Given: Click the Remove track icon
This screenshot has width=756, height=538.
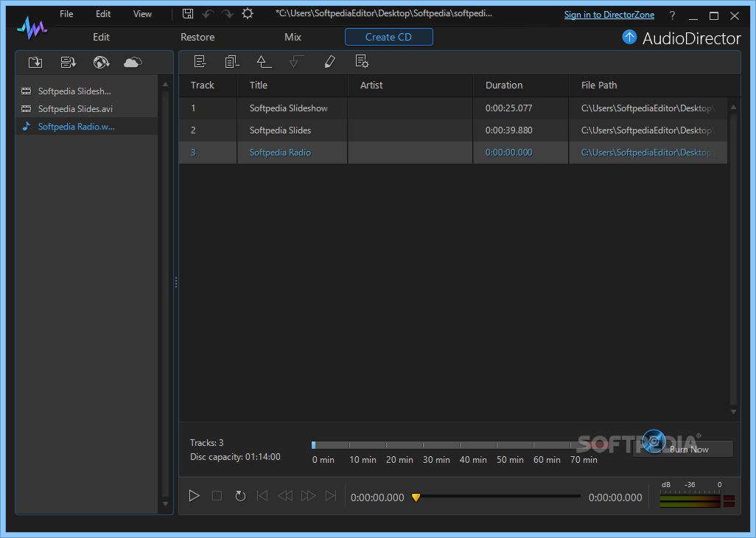Looking at the screenshot, I should tap(232, 61).
